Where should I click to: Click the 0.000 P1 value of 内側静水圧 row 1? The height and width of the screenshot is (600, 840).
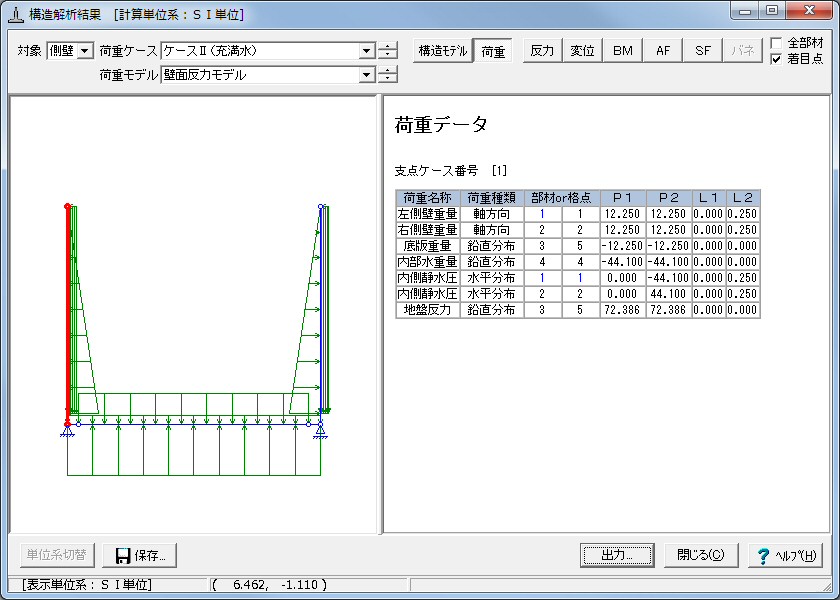(x=622, y=278)
